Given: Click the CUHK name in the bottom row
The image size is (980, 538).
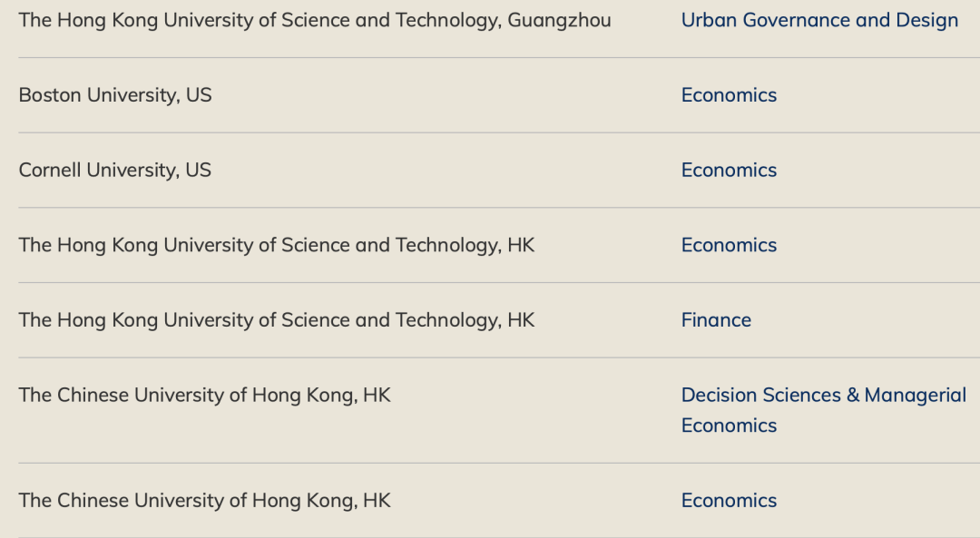Looking at the screenshot, I should (x=204, y=501).
